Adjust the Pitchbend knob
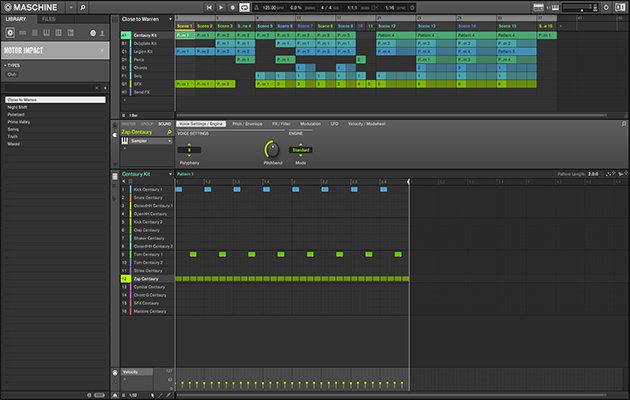The height and width of the screenshot is (400, 630). pyautogui.click(x=270, y=149)
